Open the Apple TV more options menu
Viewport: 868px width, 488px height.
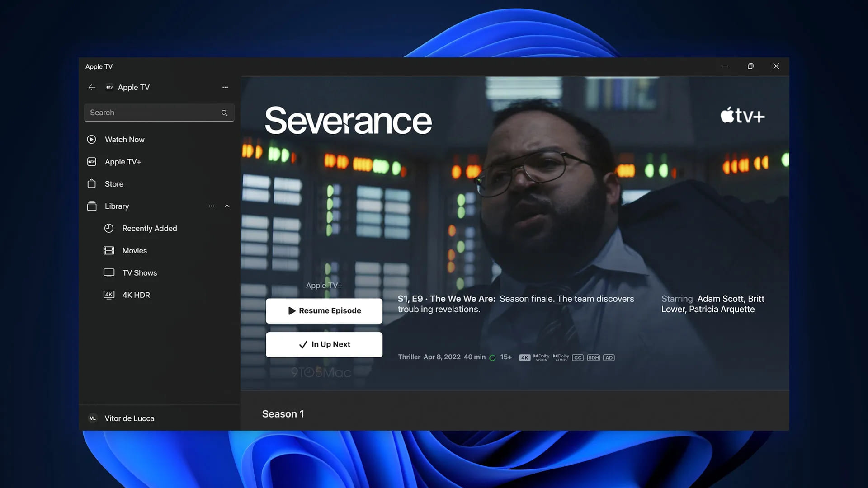pyautogui.click(x=225, y=88)
